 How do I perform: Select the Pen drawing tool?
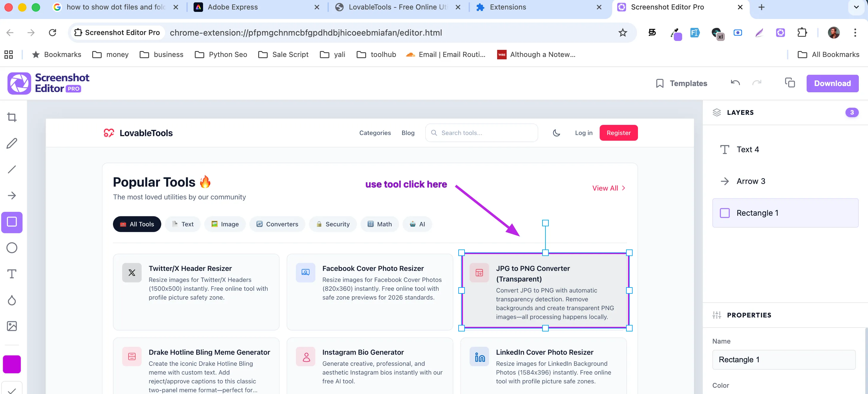point(12,143)
